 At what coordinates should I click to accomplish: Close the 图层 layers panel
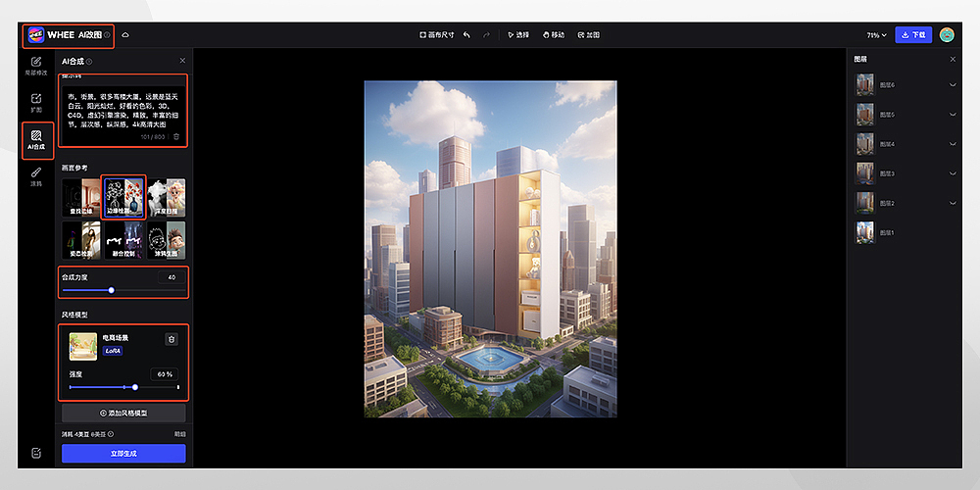point(953,60)
